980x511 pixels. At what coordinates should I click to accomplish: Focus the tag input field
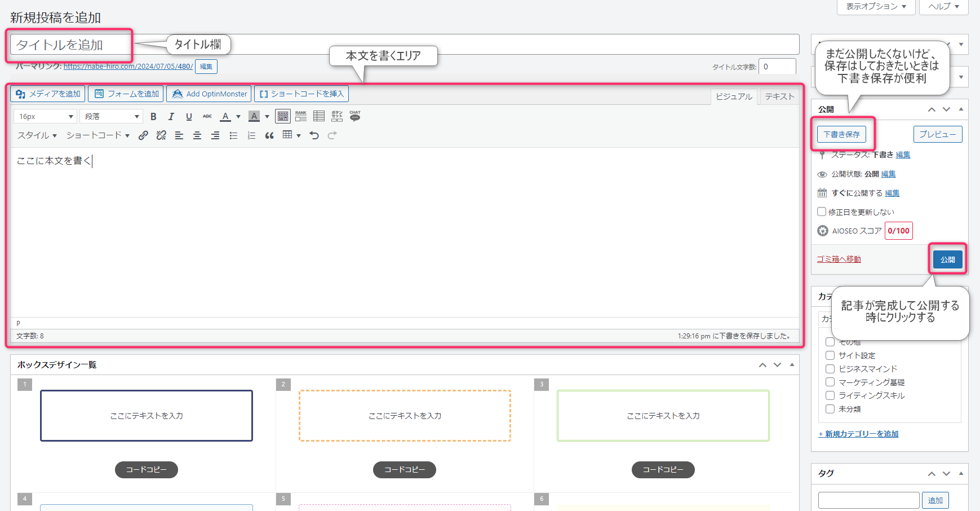tap(868, 500)
